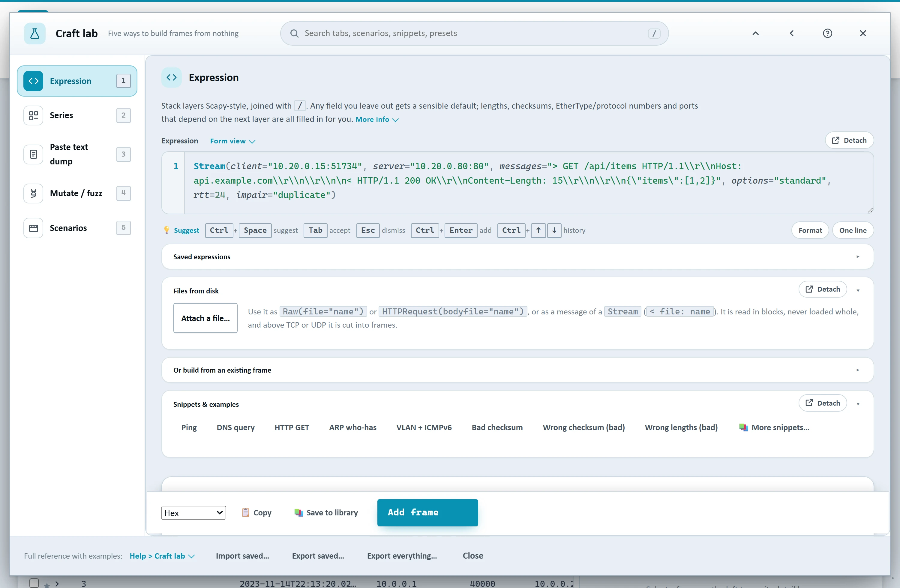Click the Add frame button
900x588 pixels.
[x=428, y=512]
